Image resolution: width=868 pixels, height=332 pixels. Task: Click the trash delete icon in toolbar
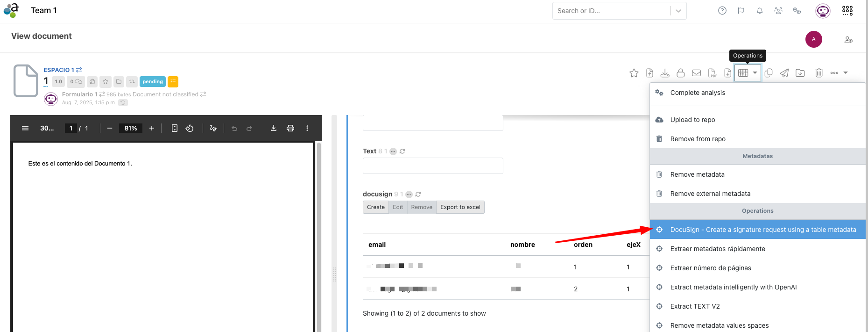[819, 73]
